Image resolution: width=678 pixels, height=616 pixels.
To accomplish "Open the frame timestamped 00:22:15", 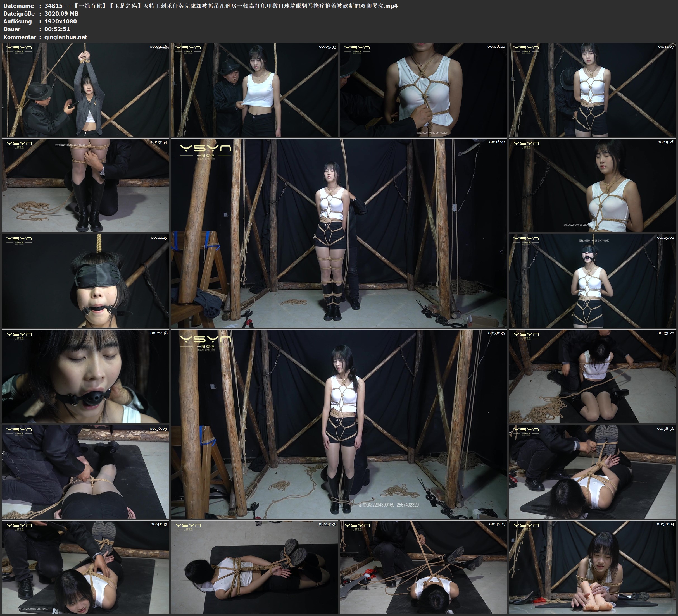I will 85,280.
